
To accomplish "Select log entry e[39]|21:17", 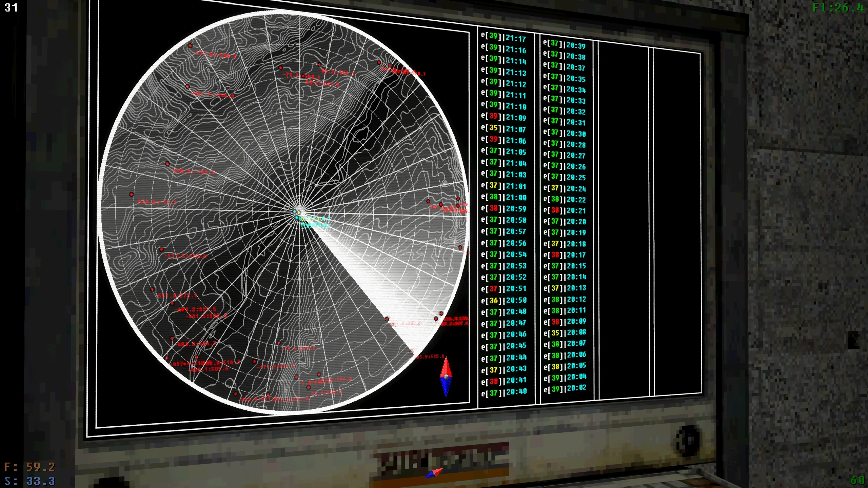I will 504,37.
